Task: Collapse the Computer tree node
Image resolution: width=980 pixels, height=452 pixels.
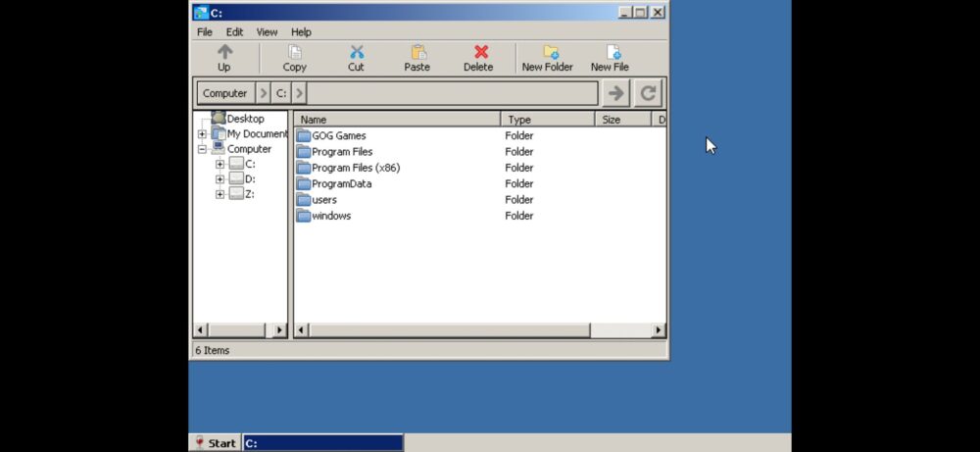Action: click(x=202, y=150)
